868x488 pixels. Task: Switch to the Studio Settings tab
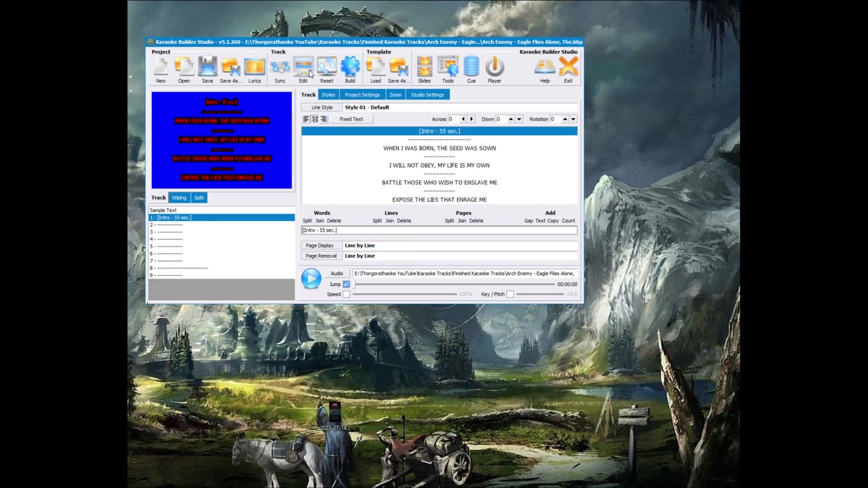click(427, 95)
